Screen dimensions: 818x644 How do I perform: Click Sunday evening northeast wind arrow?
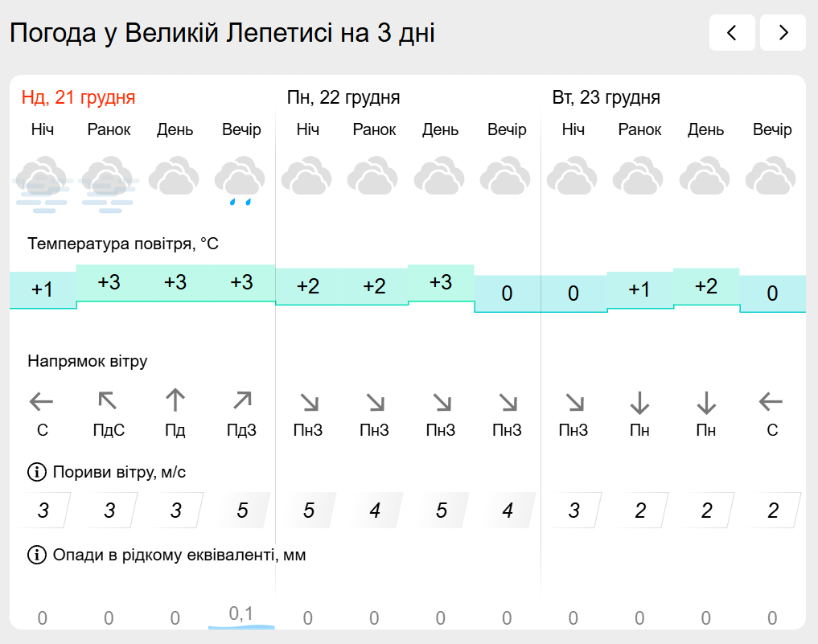pyautogui.click(x=241, y=400)
